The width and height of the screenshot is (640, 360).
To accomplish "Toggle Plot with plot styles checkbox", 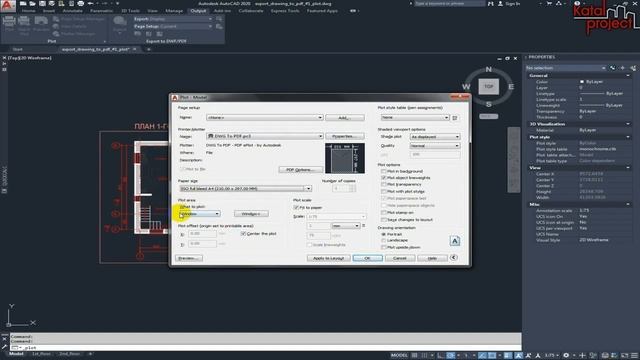I will click(x=384, y=191).
